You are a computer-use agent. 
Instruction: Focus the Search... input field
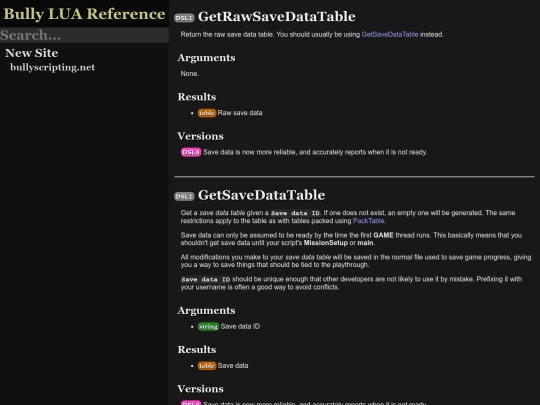coord(84,35)
